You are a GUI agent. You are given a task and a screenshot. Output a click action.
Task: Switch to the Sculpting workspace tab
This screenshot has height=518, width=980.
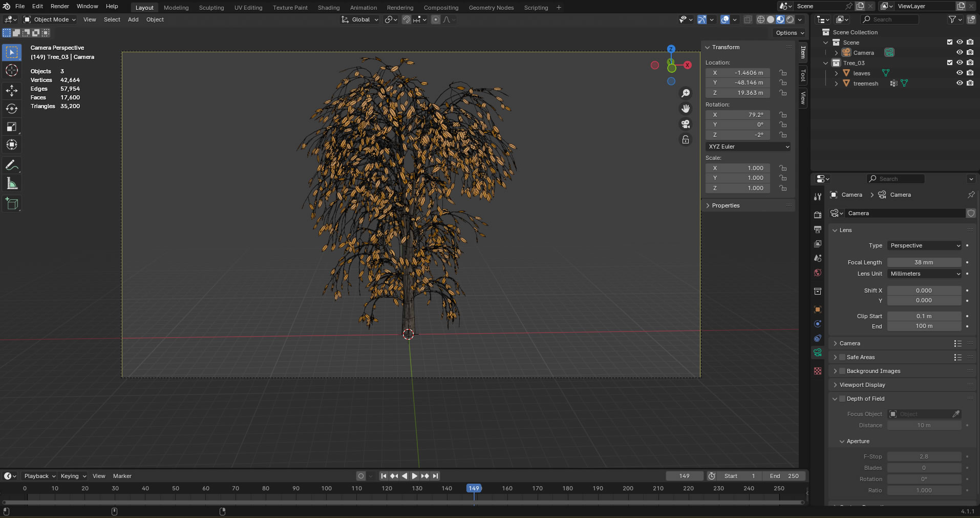[211, 8]
